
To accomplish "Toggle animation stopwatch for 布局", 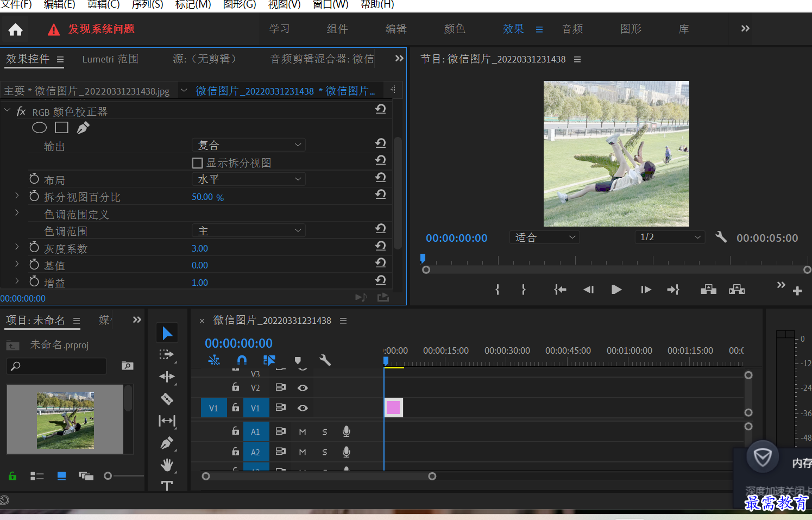I will coord(34,179).
